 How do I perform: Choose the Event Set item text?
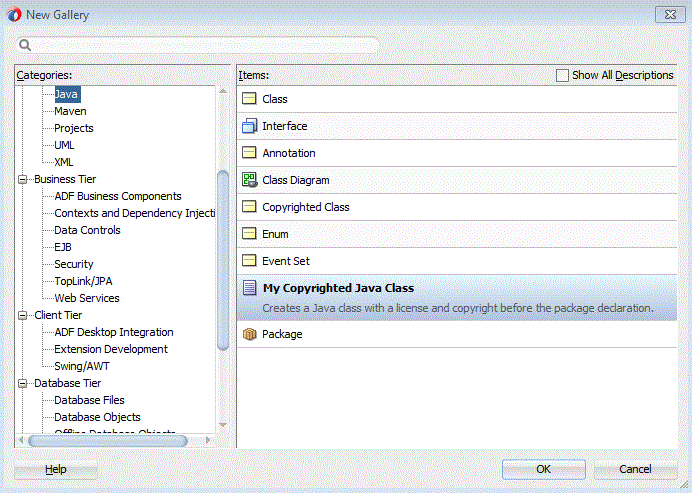[x=286, y=261]
